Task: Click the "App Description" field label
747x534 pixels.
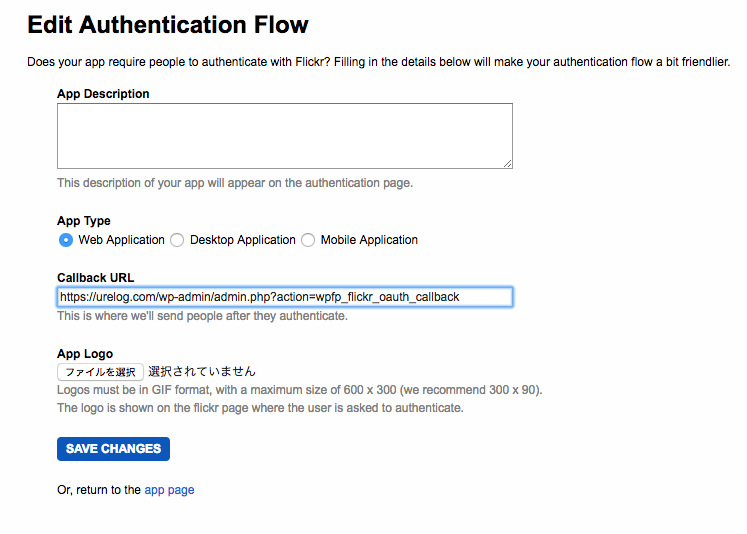Action: [x=103, y=94]
